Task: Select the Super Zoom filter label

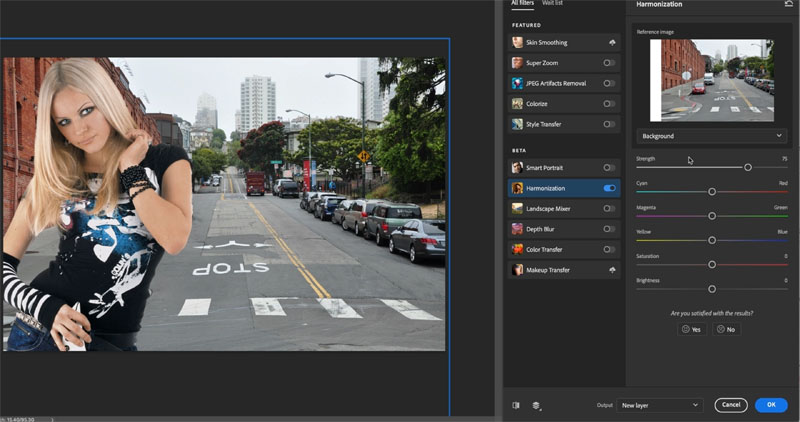Action: tap(542, 63)
